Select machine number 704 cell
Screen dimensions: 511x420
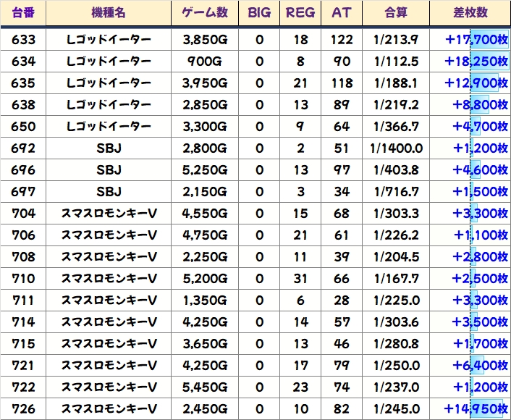tap(23, 214)
